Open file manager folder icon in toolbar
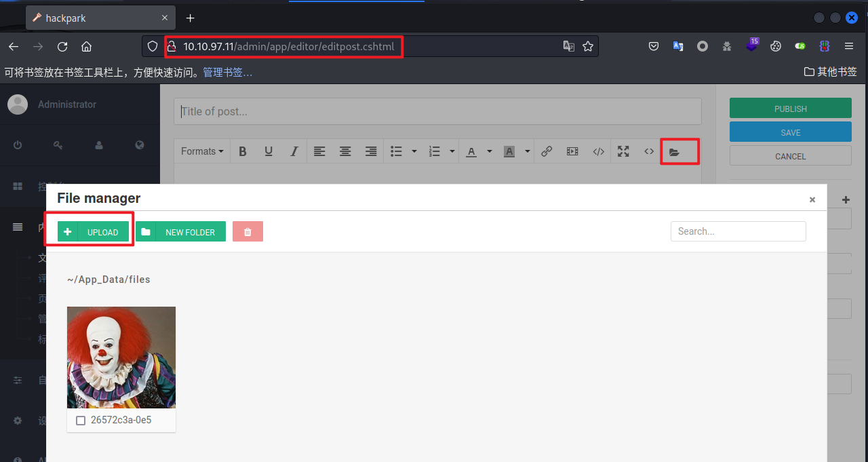 tap(674, 152)
